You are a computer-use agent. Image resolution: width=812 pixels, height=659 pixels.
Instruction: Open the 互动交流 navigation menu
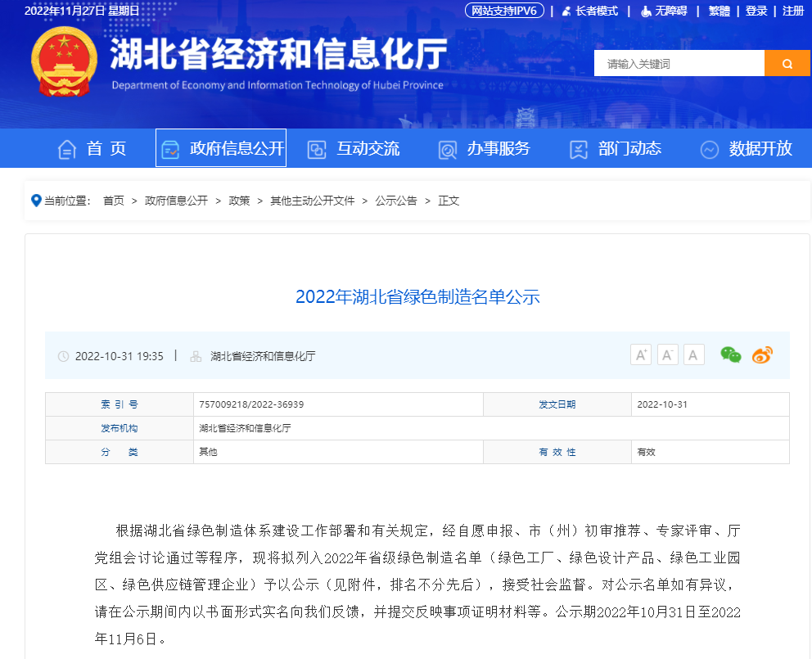354,148
